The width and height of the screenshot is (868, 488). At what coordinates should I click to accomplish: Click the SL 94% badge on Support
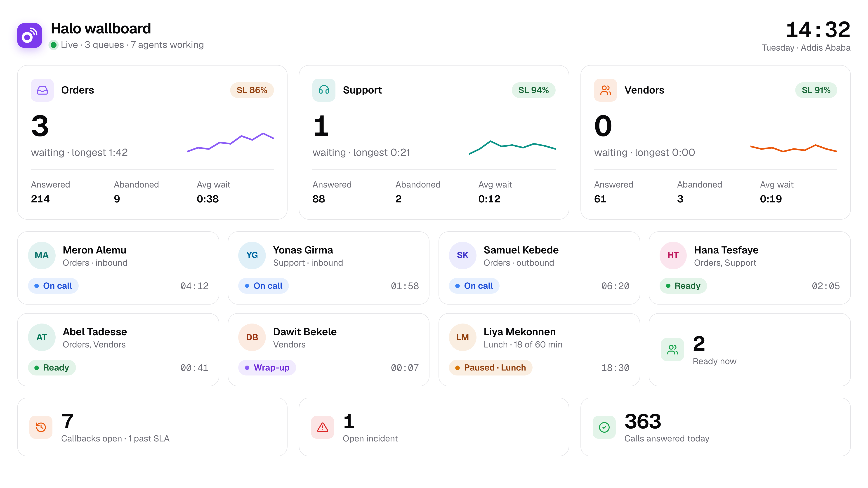(533, 90)
